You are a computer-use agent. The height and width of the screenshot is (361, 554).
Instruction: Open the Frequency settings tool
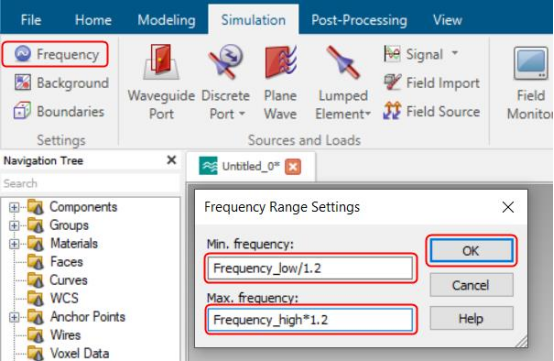pyautogui.click(x=55, y=54)
